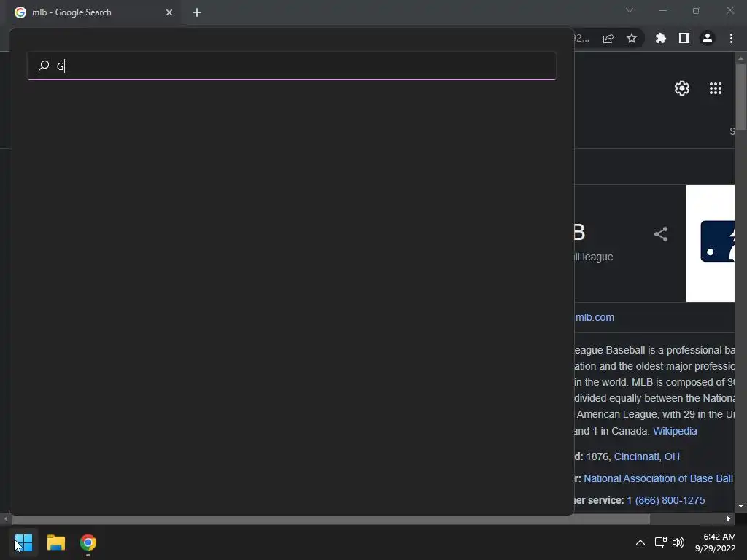
Task: Open a new Chrome tab
Action: click(197, 12)
